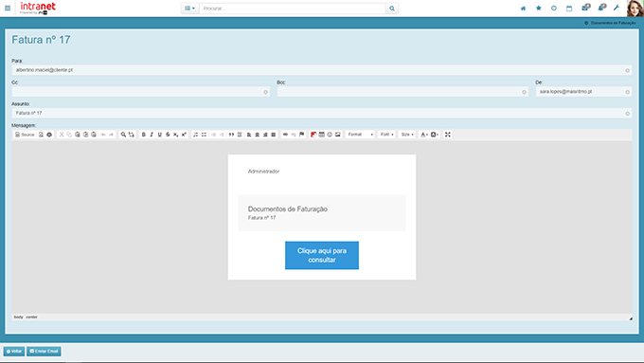Open the wrench settings icon
Viewport: 644px width, 363px height.
tap(617, 8)
